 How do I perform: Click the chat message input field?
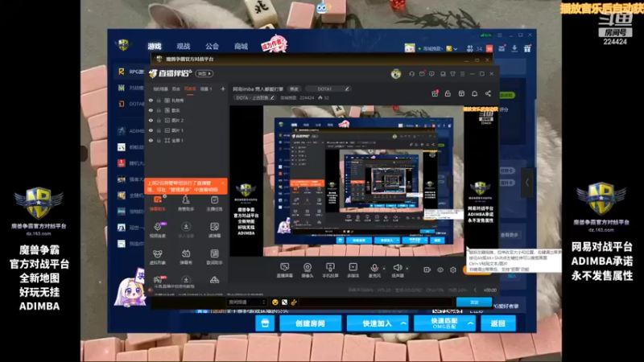click(x=376, y=302)
